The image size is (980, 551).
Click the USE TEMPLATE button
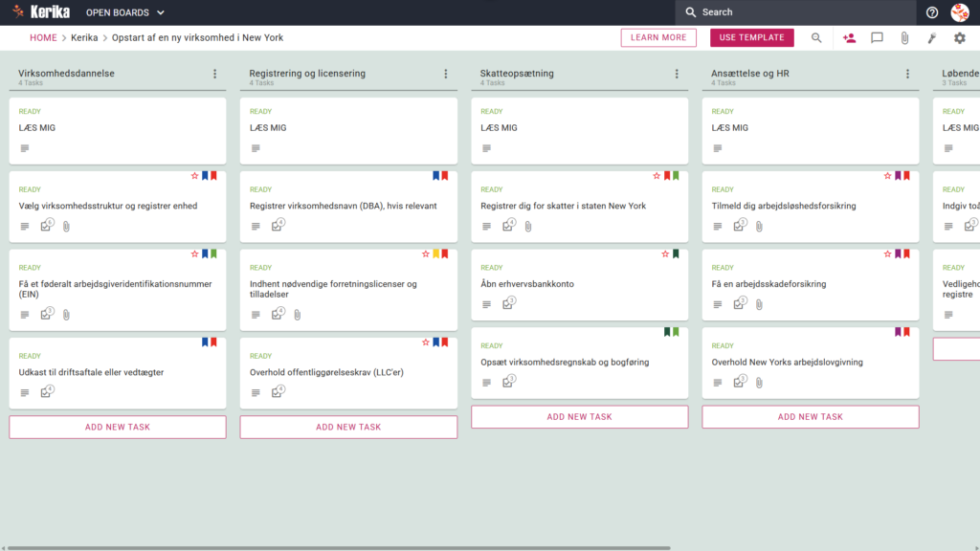[752, 37]
